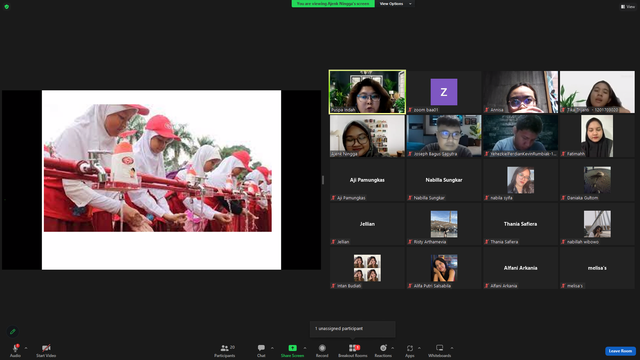Select the zoom baa01 participant tile
Viewport: 640px width, 360px height.
pos(444,92)
